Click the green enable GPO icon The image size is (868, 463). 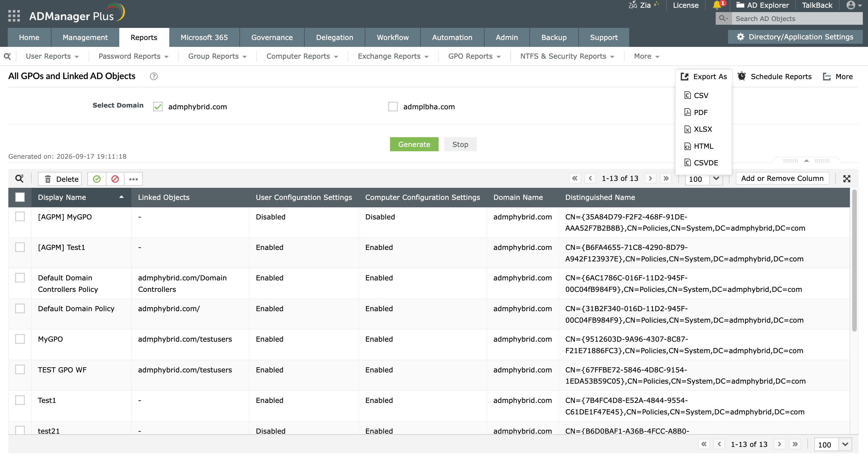click(x=97, y=179)
